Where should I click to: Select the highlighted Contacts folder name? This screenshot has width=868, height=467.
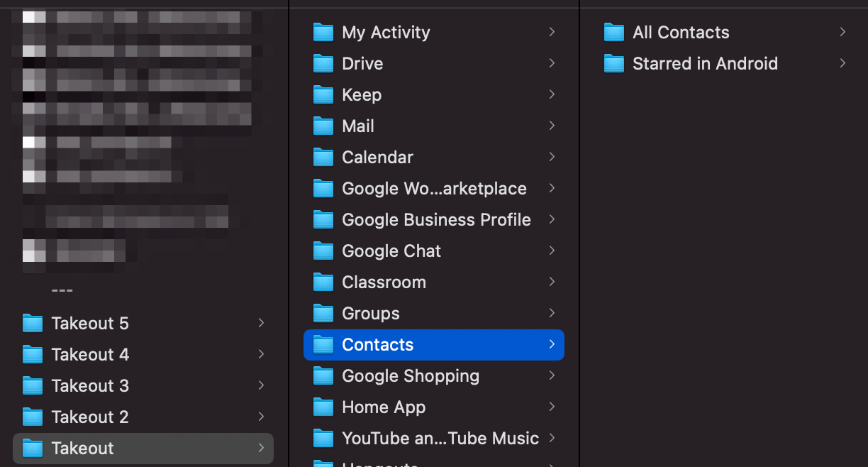(x=377, y=345)
